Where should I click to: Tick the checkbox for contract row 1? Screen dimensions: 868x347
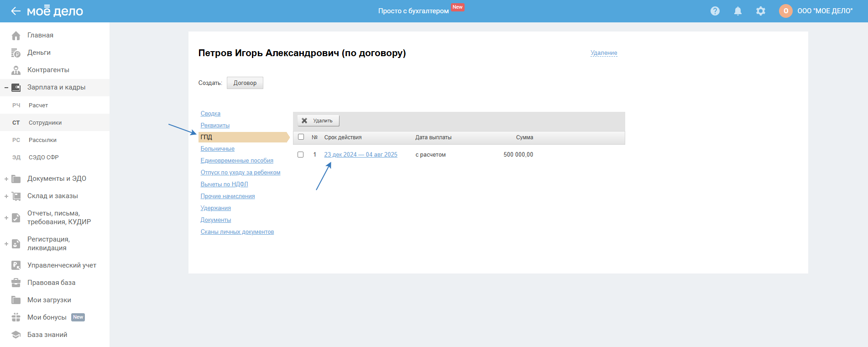click(x=300, y=154)
